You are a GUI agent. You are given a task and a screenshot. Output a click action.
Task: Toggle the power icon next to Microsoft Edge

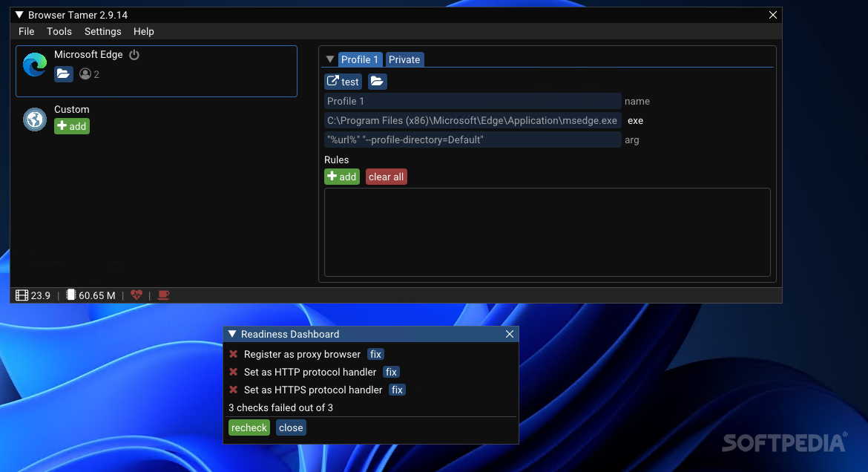point(134,55)
